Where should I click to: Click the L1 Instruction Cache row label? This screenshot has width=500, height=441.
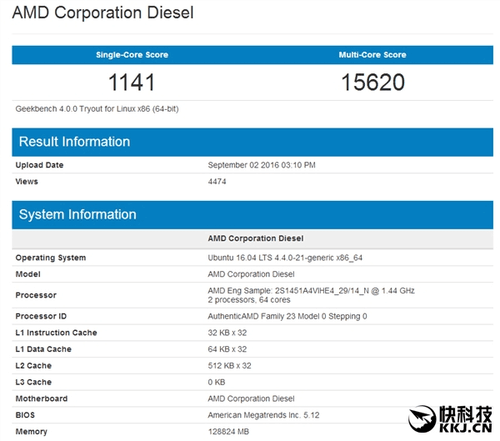click(56, 333)
